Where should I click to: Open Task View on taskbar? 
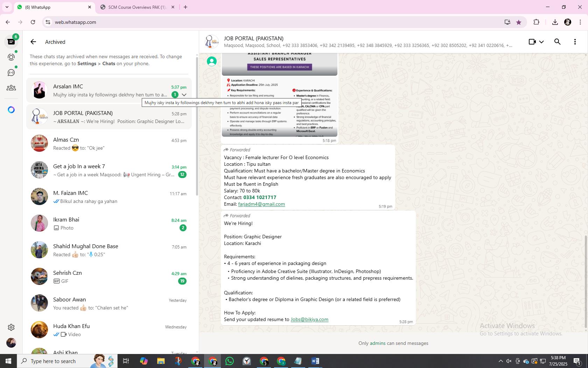tap(126, 361)
